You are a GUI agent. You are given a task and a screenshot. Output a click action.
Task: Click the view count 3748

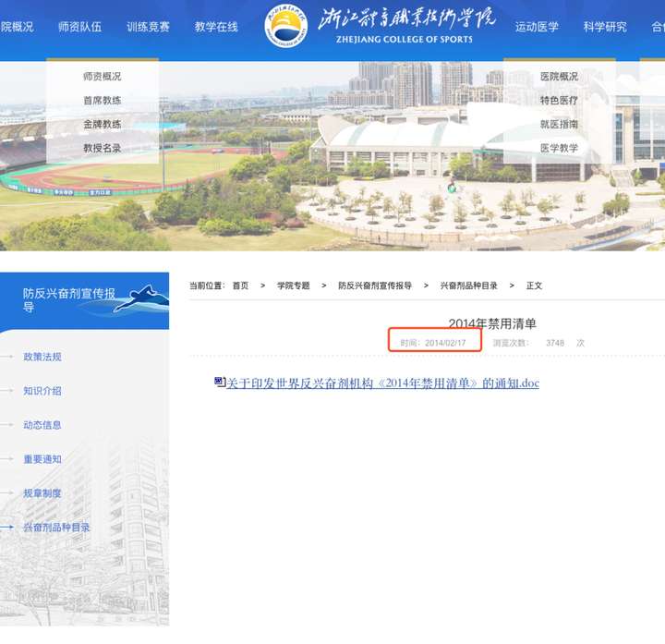click(555, 343)
